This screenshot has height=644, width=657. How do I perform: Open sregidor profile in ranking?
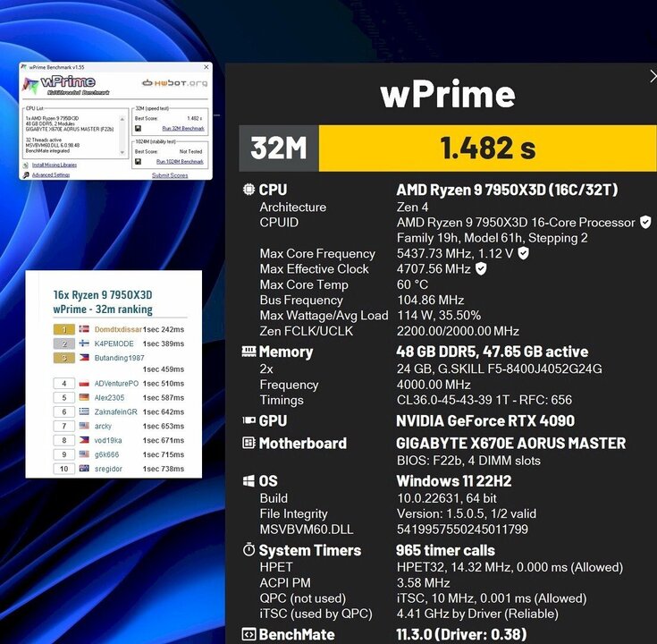tap(108, 469)
